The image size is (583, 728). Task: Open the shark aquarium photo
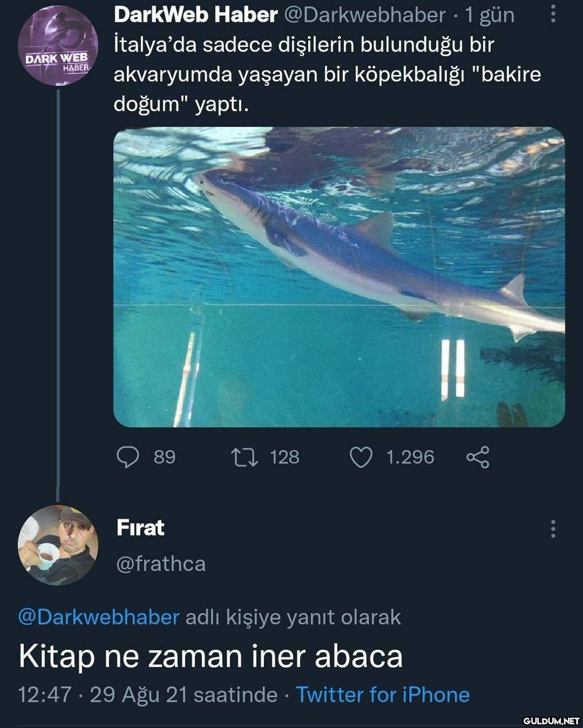click(339, 277)
